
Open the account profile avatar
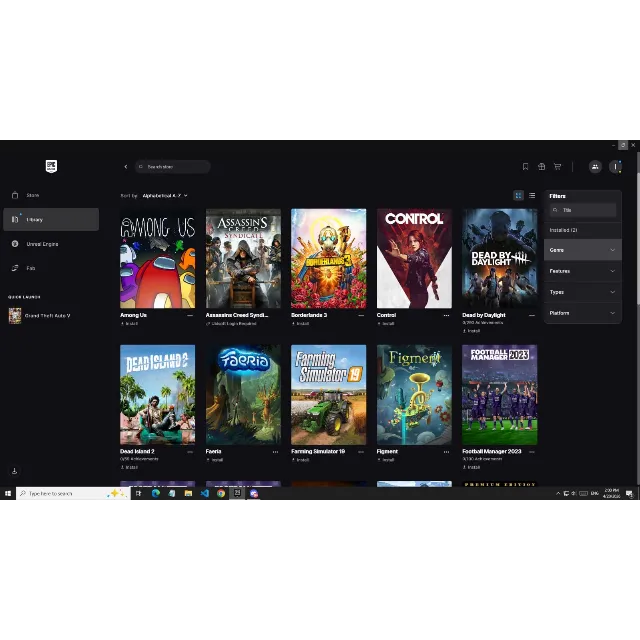[x=616, y=167]
